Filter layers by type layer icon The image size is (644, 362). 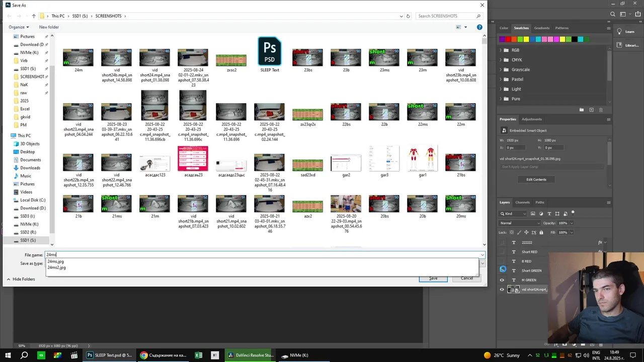[549, 214]
